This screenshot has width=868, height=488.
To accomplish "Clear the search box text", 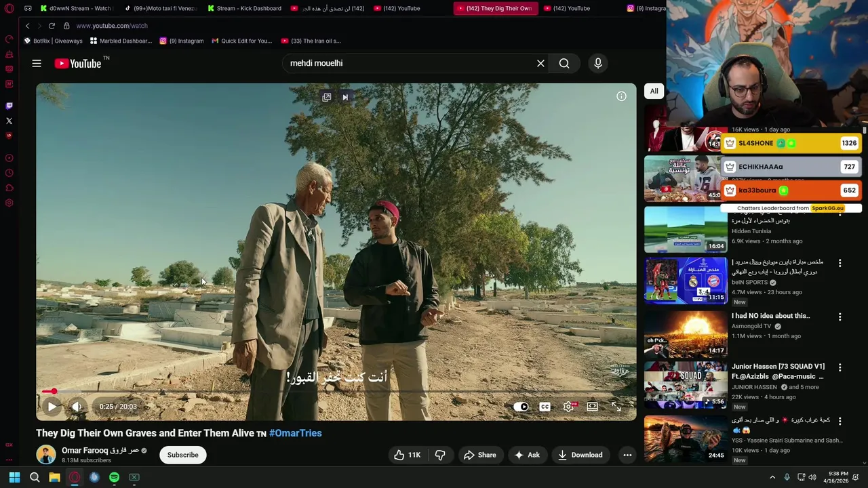I will (x=540, y=63).
